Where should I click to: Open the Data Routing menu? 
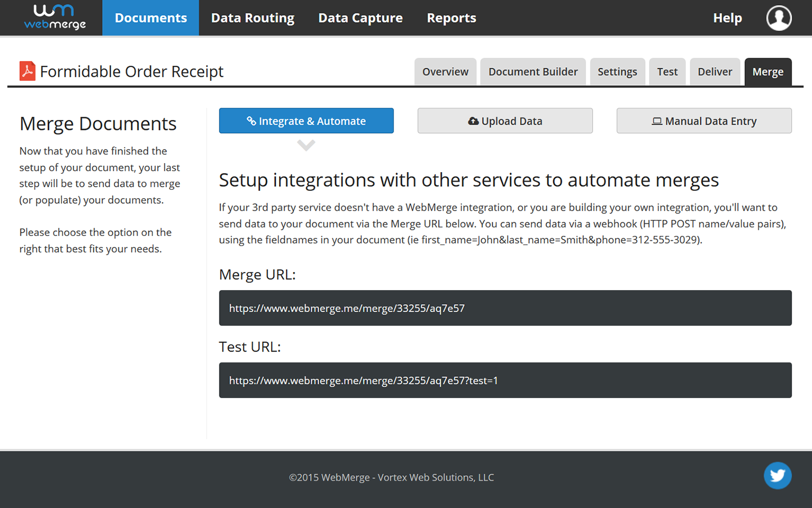[x=252, y=17]
